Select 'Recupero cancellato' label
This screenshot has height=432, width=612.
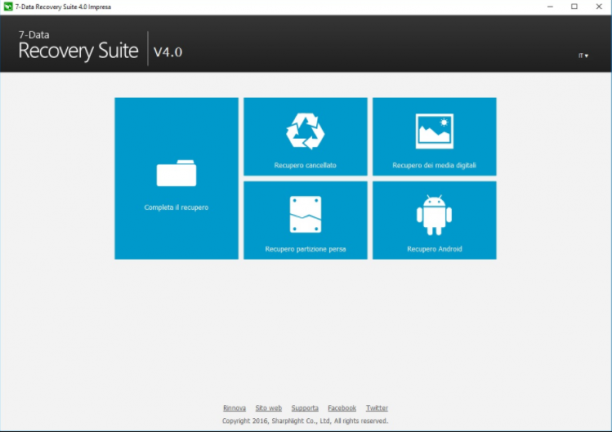[305, 165]
